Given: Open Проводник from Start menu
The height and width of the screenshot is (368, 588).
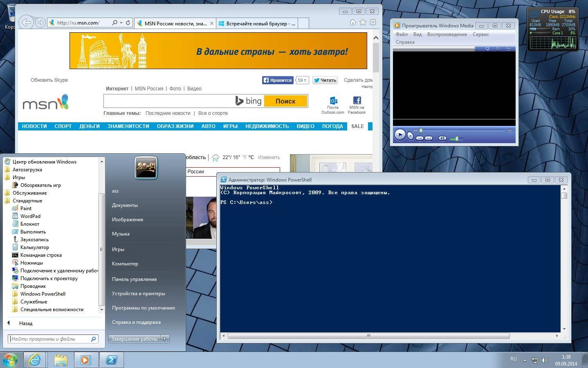Looking at the screenshot, I should click(33, 286).
